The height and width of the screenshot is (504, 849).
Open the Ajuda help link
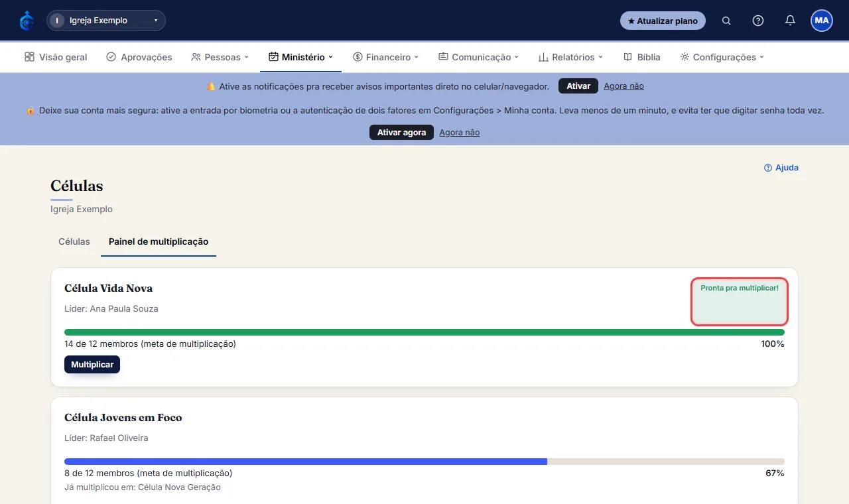pos(781,168)
